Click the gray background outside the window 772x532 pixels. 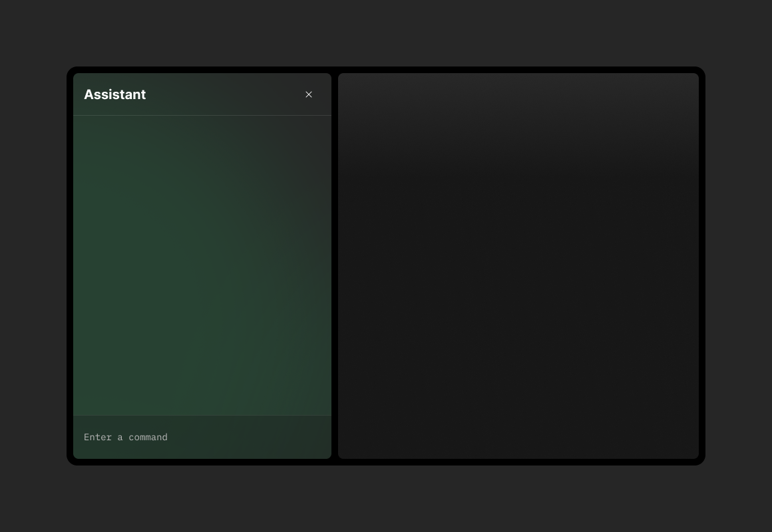click(386, 33)
